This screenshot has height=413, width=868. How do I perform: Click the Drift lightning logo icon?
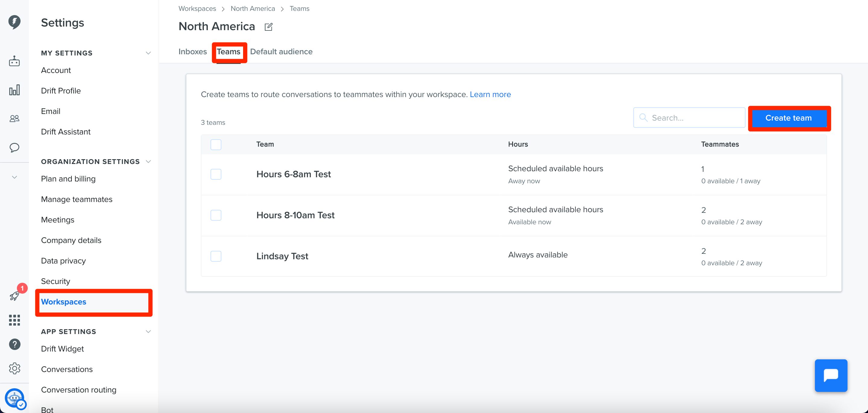point(14,22)
